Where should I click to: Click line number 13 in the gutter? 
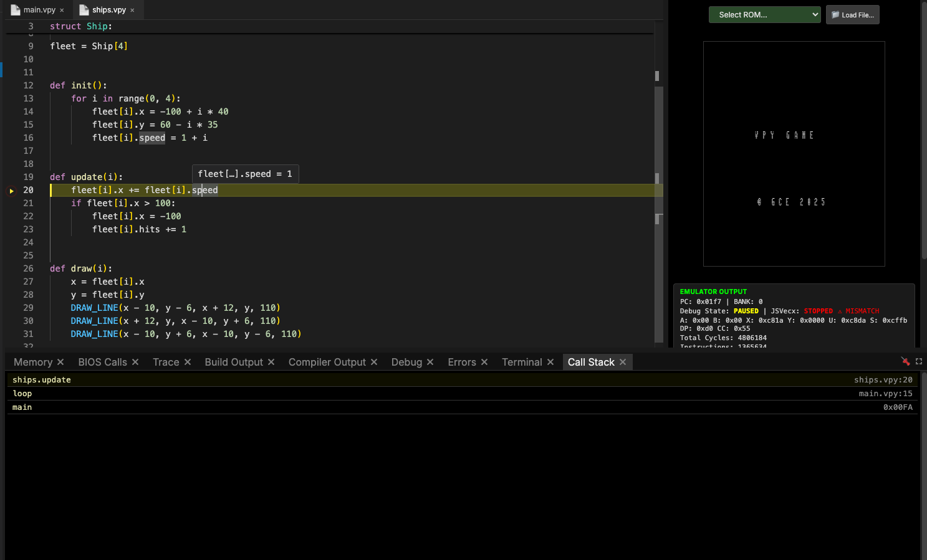coord(29,99)
